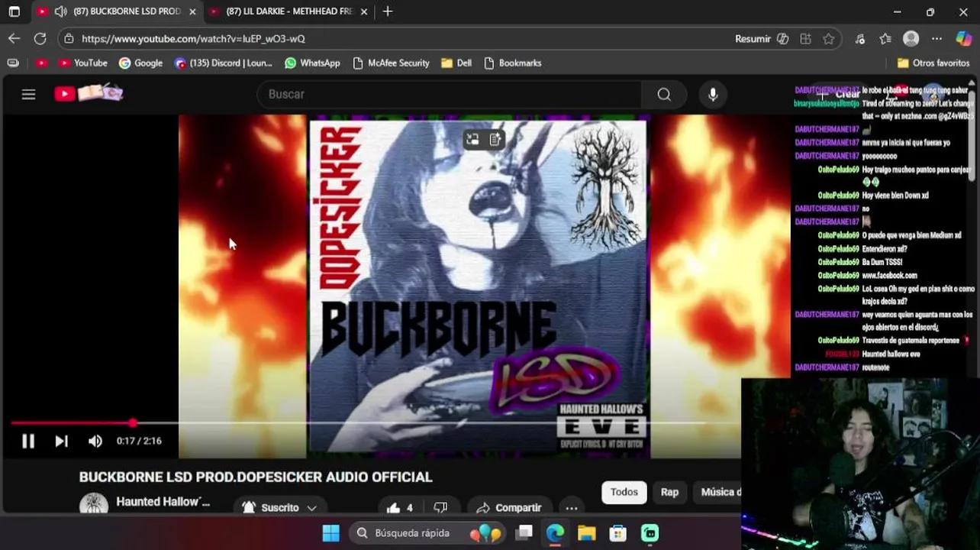Close the BUCKBORNE LSD tab
The width and height of the screenshot is (980, 550).
192,11
